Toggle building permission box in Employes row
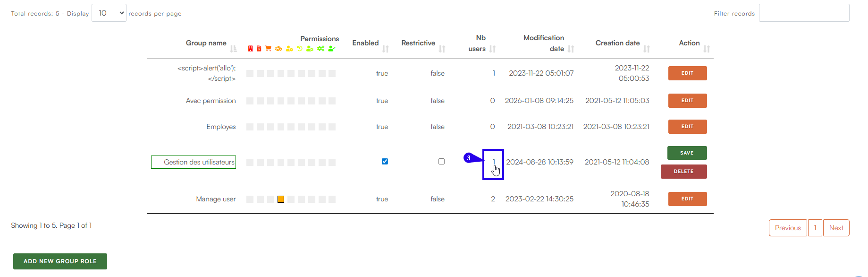 coord(250,127)
